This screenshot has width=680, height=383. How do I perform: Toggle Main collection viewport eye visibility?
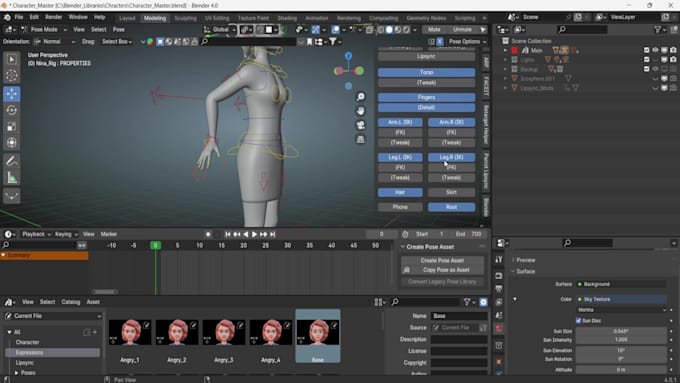tap(655, 50)
